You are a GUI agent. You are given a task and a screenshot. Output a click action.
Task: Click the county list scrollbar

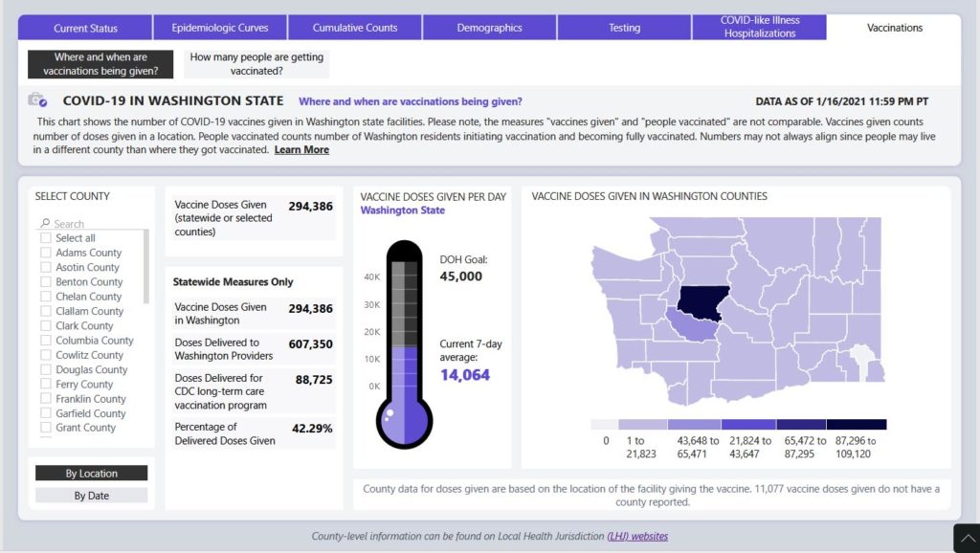[x=146, y=266]
